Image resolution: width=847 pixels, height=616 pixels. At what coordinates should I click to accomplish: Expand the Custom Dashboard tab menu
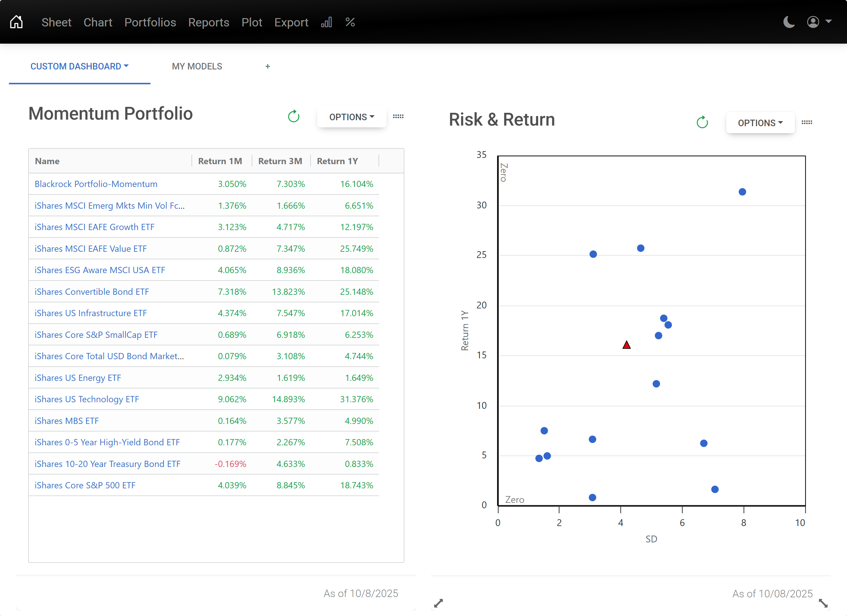pos(80,66)
